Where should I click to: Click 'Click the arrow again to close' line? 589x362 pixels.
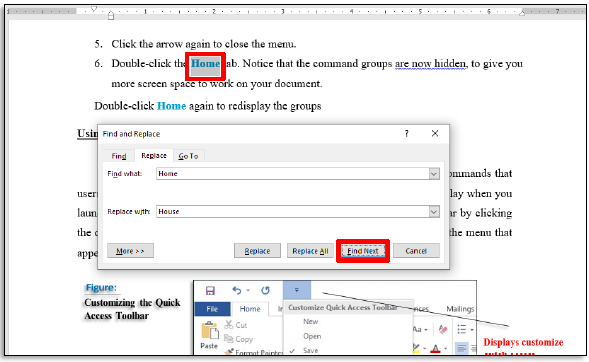coord(204,44)
